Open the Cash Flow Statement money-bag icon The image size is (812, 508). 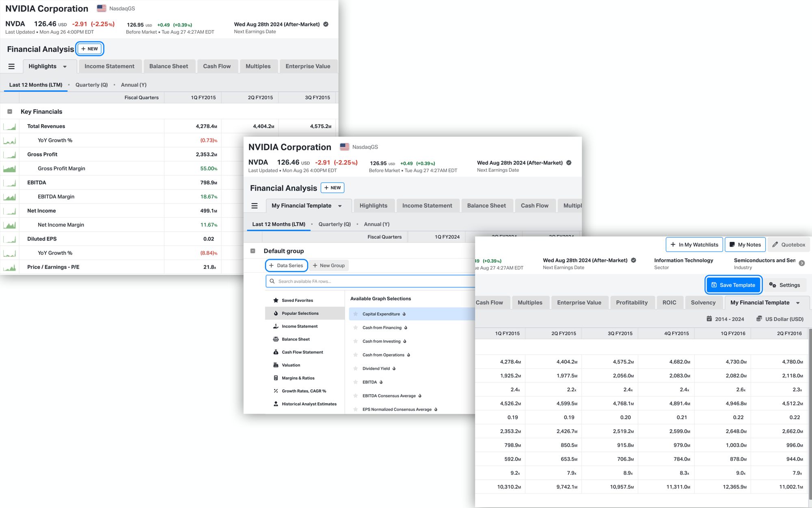275,352
